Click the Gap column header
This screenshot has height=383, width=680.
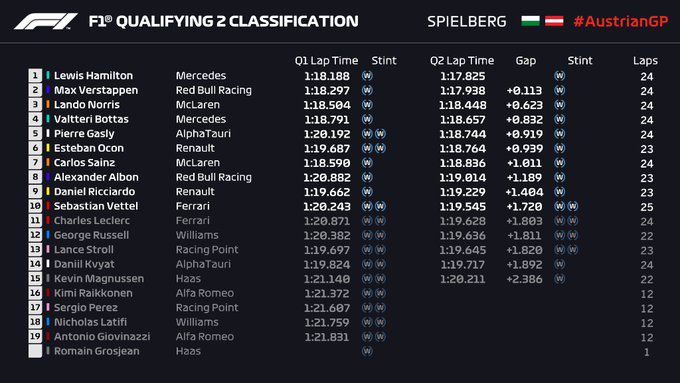tap(526, 61)
